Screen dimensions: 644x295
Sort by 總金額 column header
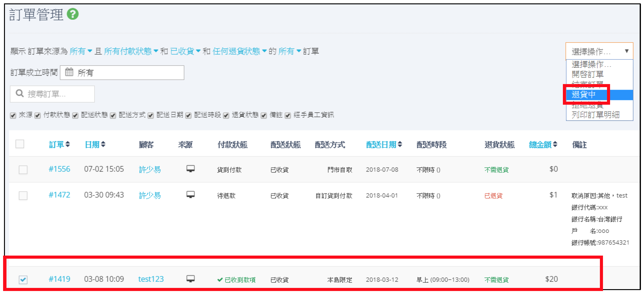(540, 144)
